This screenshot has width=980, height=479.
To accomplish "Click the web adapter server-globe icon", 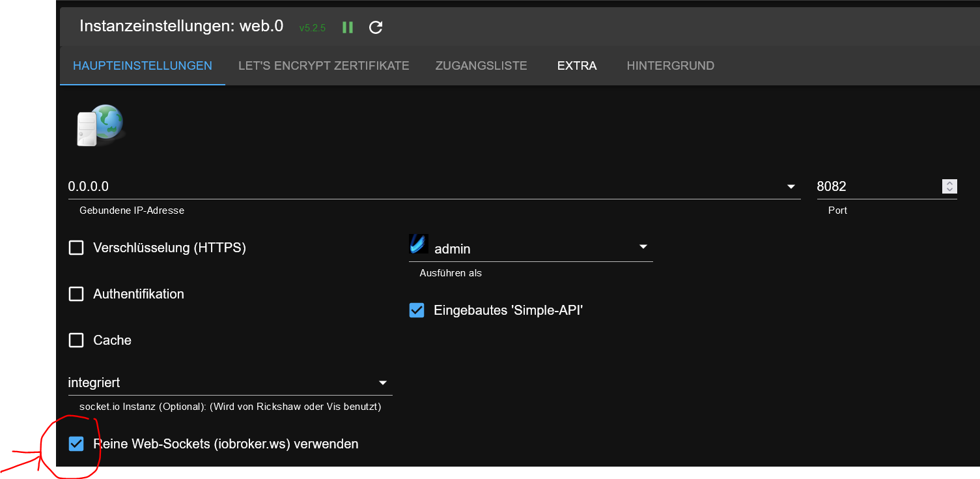I will [100, 124].
